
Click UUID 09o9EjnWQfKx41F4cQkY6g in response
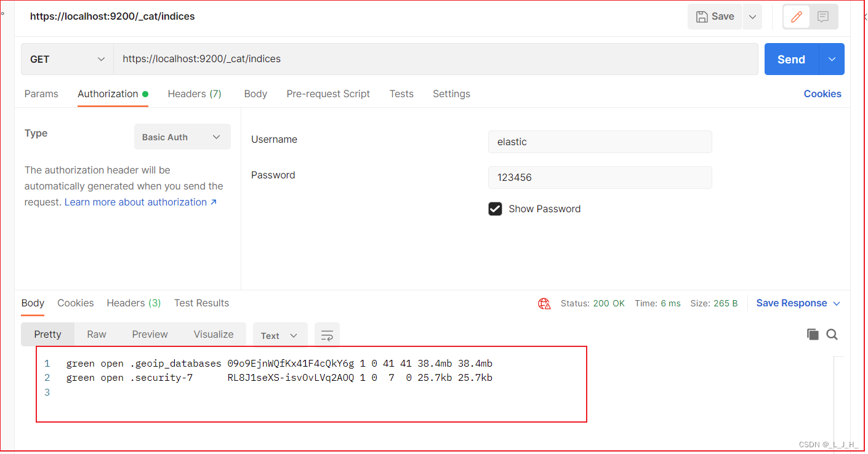tap(291, 364)
